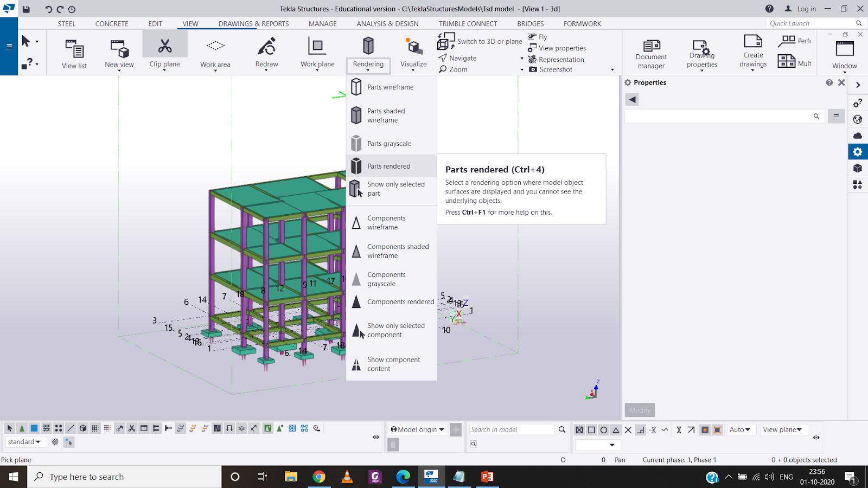Click the Work area ribbon button
This screenshot has height=488, width=868.
click(215, 54)
